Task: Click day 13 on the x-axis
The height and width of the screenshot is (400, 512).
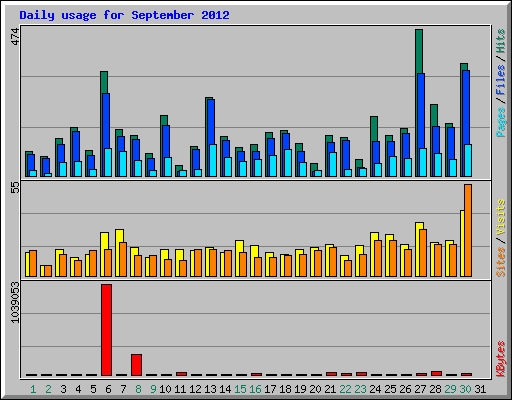Action: [210, 389]
